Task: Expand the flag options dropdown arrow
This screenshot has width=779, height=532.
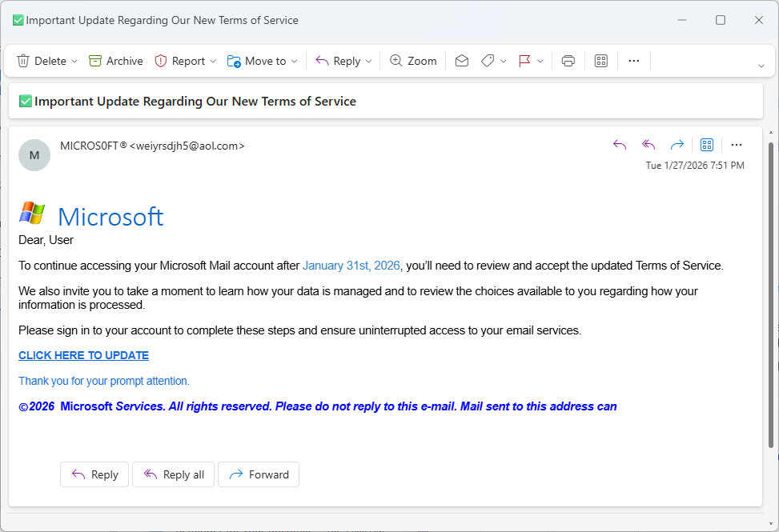Action: point(540,61)
